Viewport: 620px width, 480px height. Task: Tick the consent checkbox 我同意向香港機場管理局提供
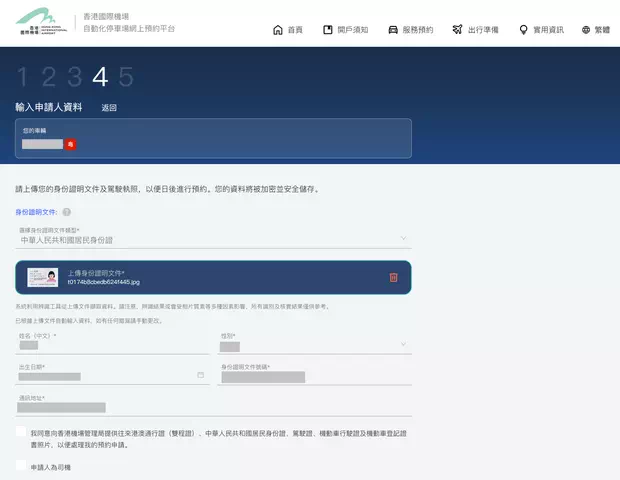[x=21, y=431]
